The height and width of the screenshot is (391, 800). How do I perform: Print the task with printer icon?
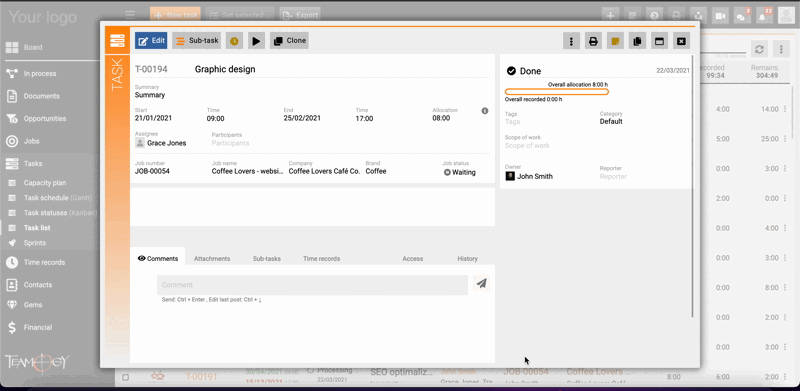click(x=593, y=41)
